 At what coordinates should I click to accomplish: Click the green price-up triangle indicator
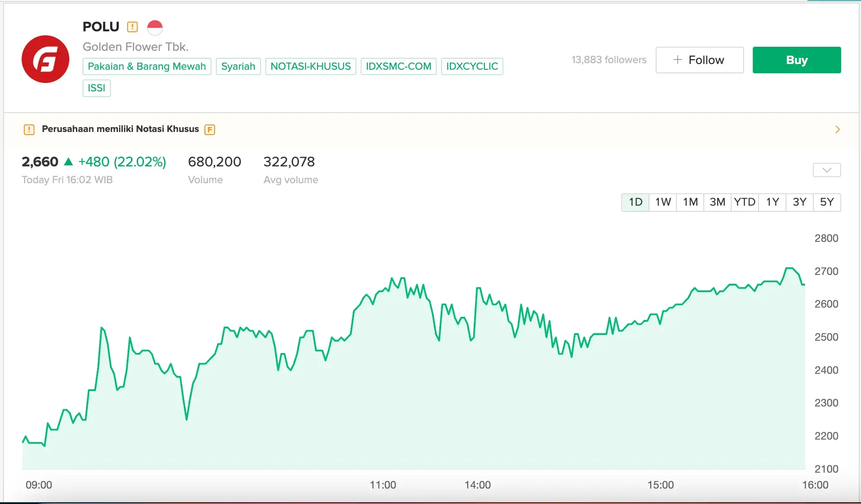pos(68,162)
